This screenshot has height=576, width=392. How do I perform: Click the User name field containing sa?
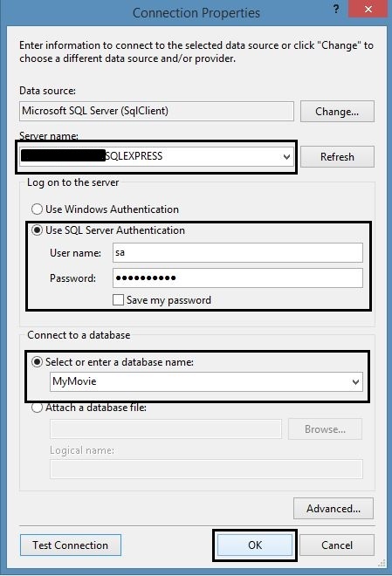(237, 253)
